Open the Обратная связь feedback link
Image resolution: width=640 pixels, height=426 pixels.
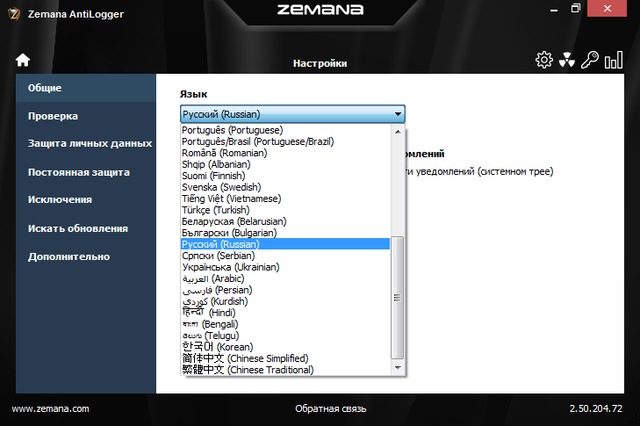coord(331,408)
